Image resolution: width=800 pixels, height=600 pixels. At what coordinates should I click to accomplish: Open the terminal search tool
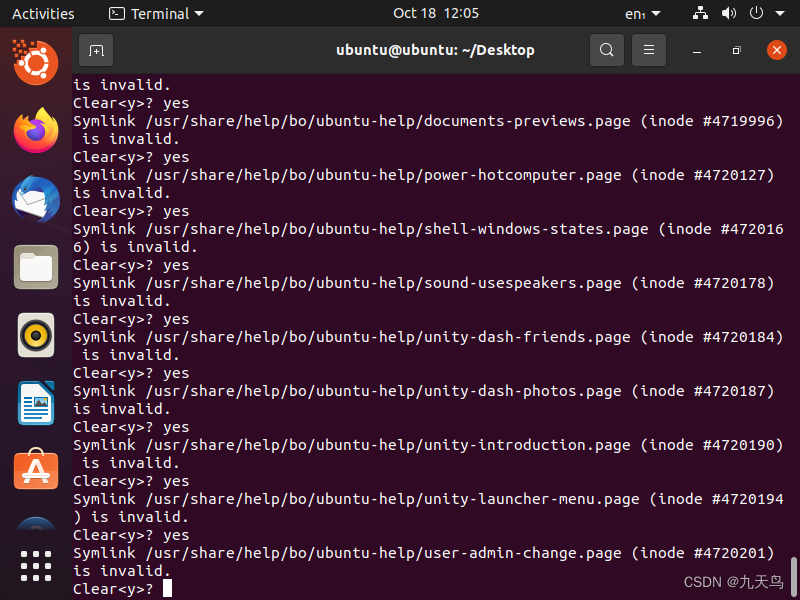click(607, 50)
